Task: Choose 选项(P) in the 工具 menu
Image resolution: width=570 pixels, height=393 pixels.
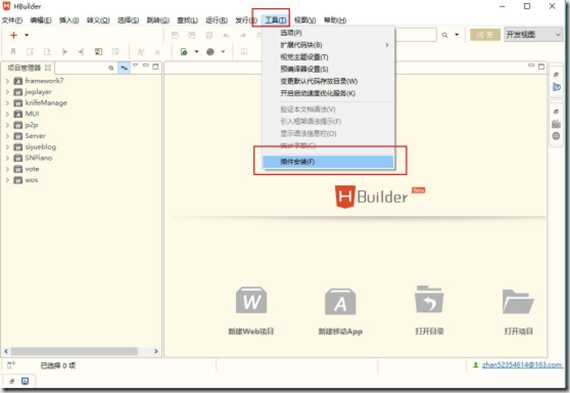Action: click(328, 33)
